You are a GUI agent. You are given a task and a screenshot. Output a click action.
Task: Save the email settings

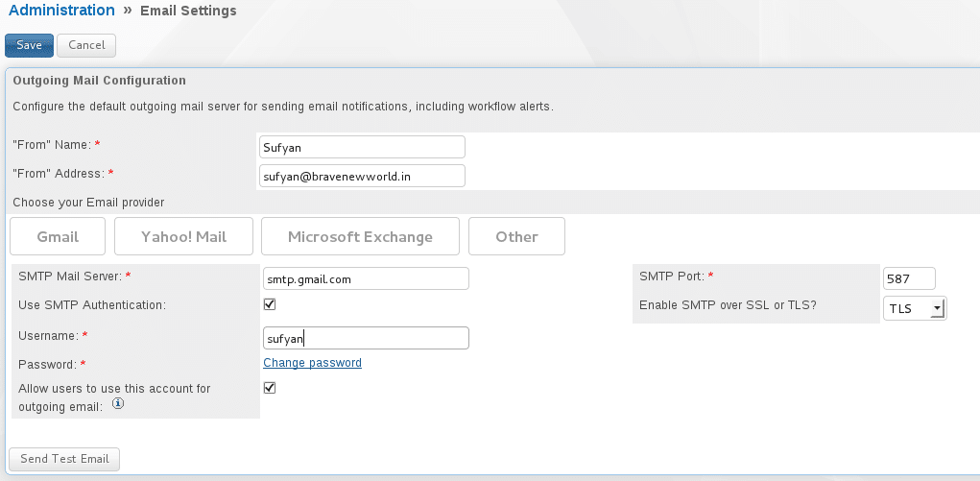pos(29,45)
